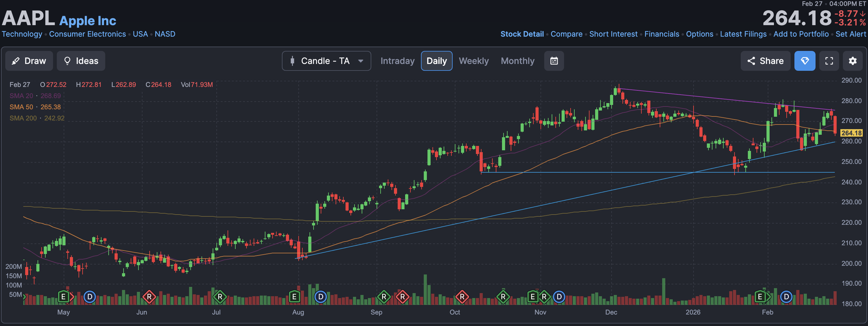868x326 pixels.
Task: Click Add to Portfolio
Action: (x=801, y=34)
